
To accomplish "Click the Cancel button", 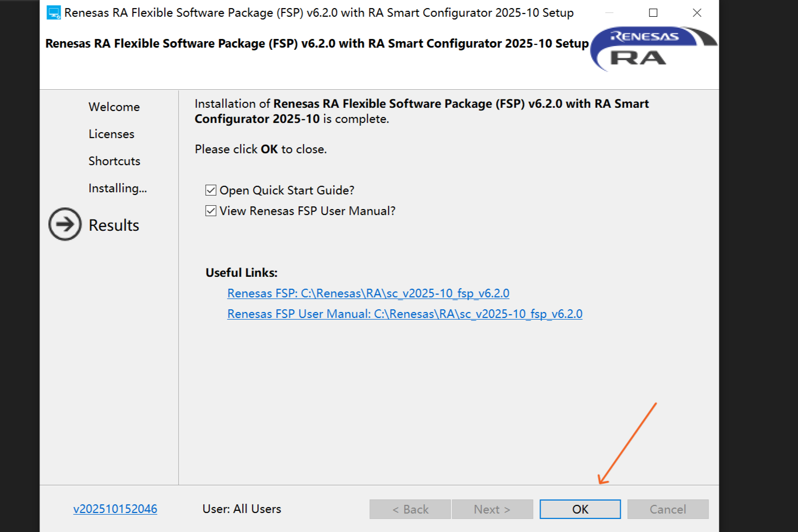I will click(668, 509).
